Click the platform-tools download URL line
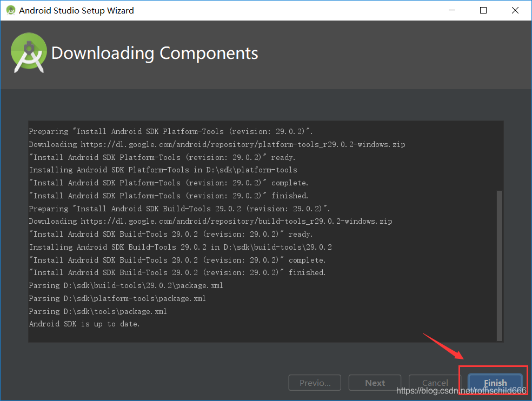Viewport: 532px width, 401px height. [217, 144]
